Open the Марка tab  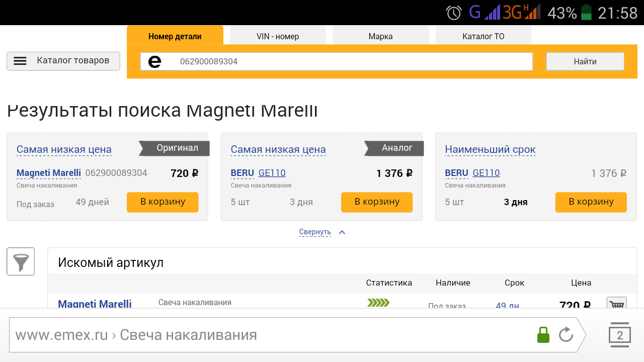(380, 36)
